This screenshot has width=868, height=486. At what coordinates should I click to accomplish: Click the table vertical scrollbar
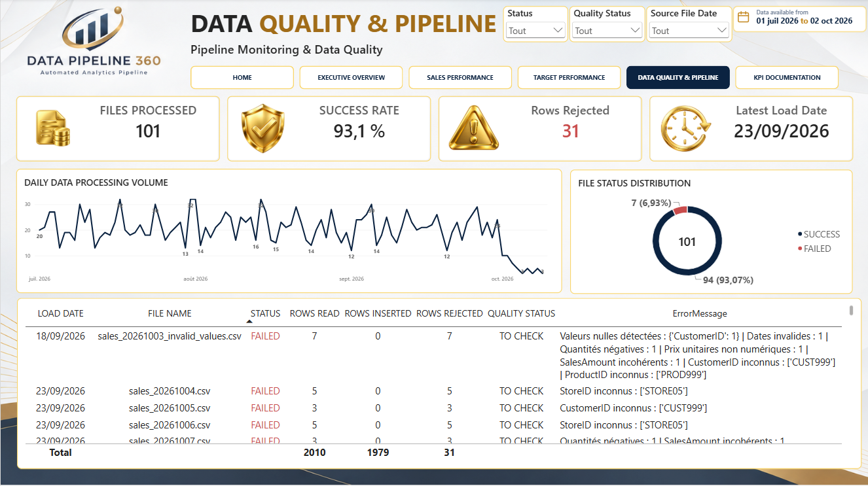851,311
